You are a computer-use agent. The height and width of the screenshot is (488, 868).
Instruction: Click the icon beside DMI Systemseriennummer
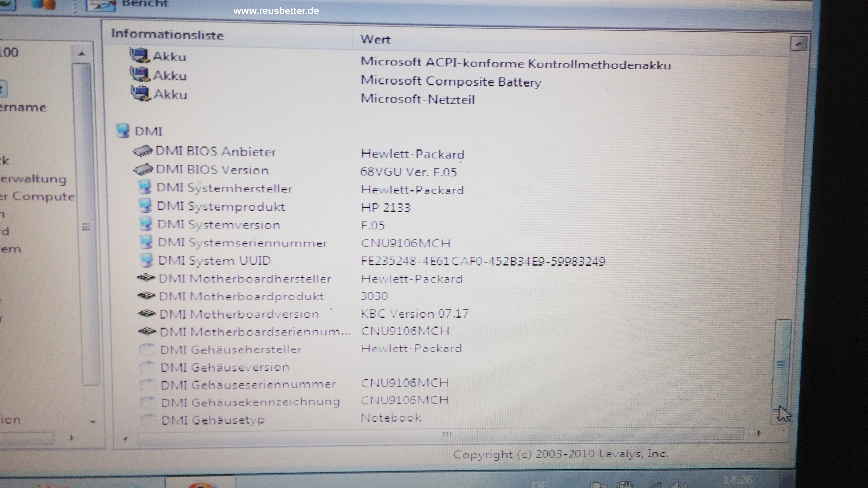pos(146,242)
